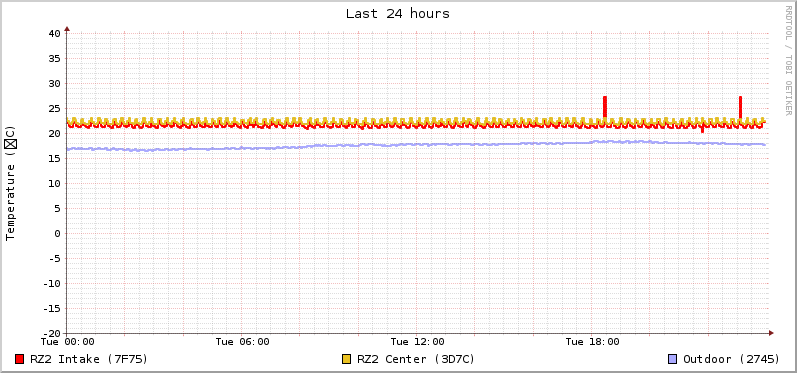The height and width of the screenshot is (373, 797).
Task: Click the Temperature axis title
Action: (x=11, y=183)
